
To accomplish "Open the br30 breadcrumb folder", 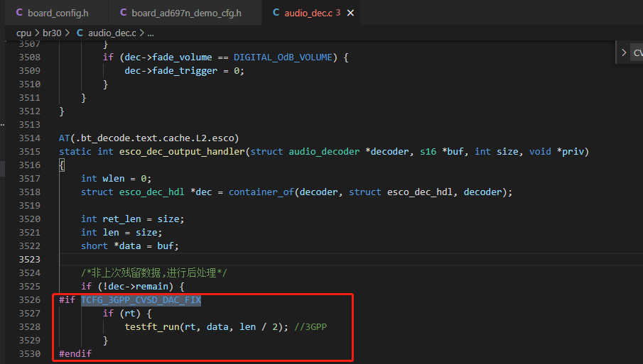I will click(x=52, y=33).
